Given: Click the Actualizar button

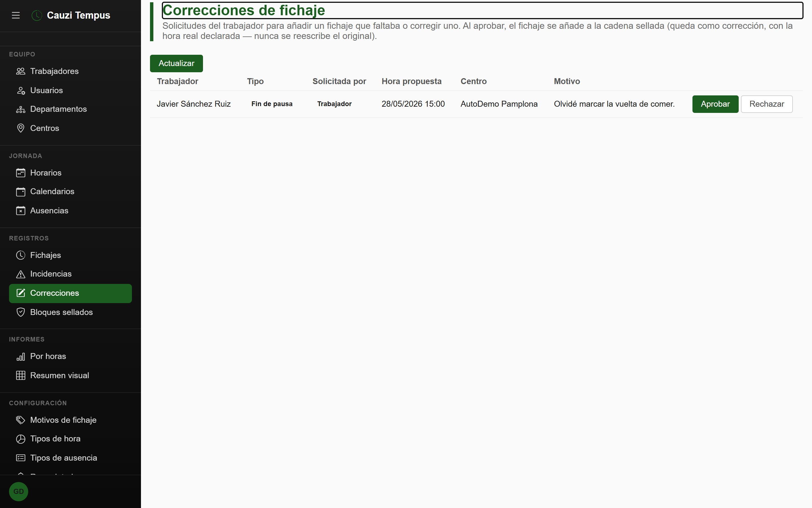Looking at the screenshot, I should tap(176, 63).
